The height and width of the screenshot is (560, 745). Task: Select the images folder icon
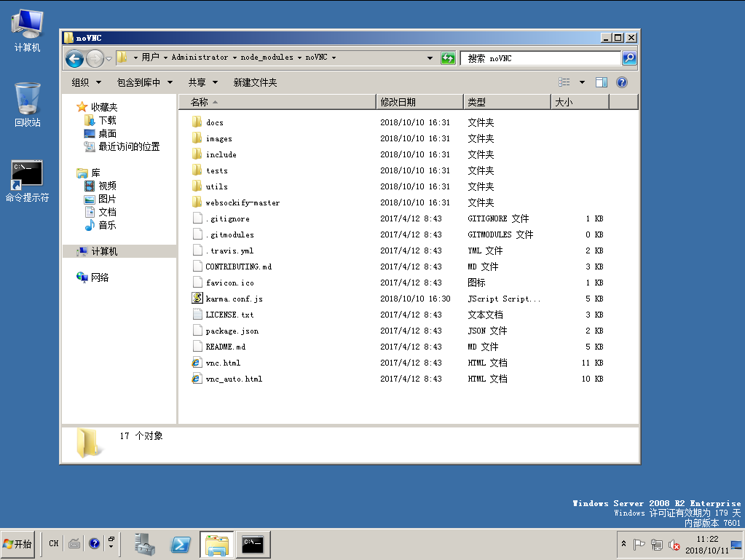pos(197,138)
